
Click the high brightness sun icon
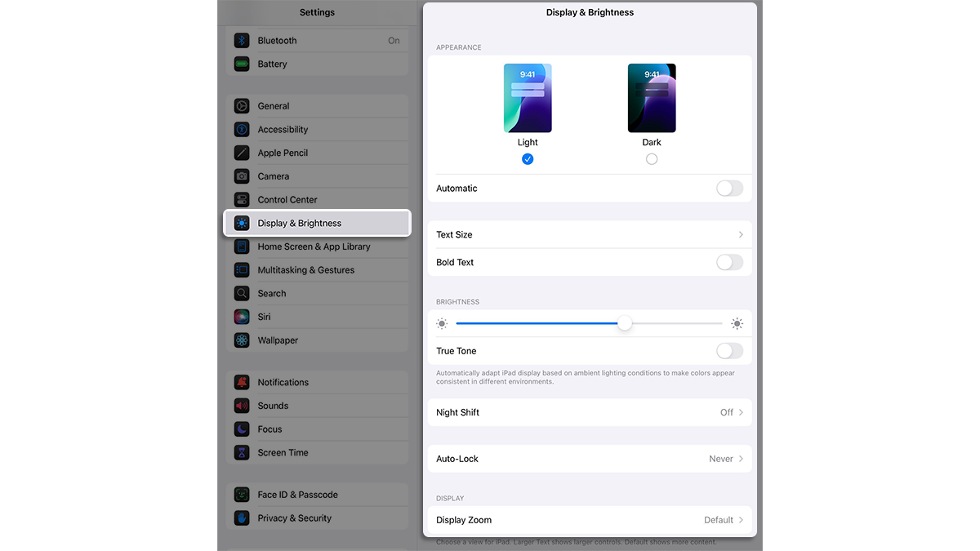point(737,324)
